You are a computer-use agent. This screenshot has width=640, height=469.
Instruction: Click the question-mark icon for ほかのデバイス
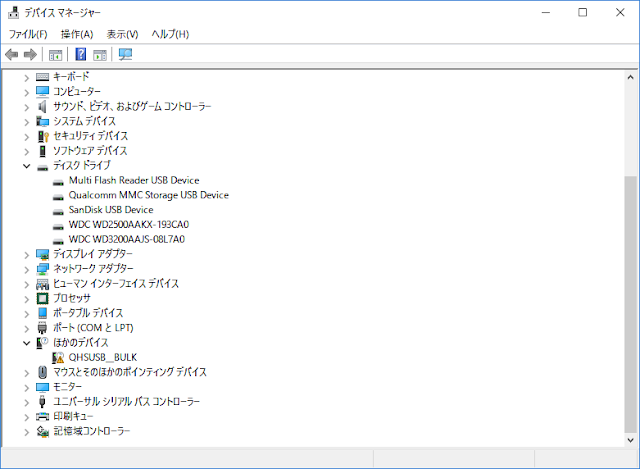[42, 342]
